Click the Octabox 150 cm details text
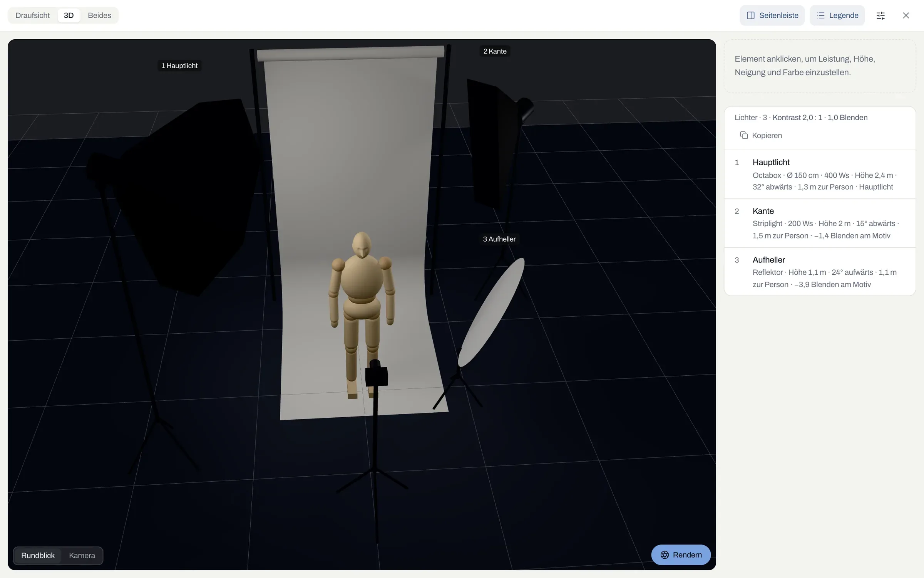This screenshot has height=578, width=924. (825, 181)
